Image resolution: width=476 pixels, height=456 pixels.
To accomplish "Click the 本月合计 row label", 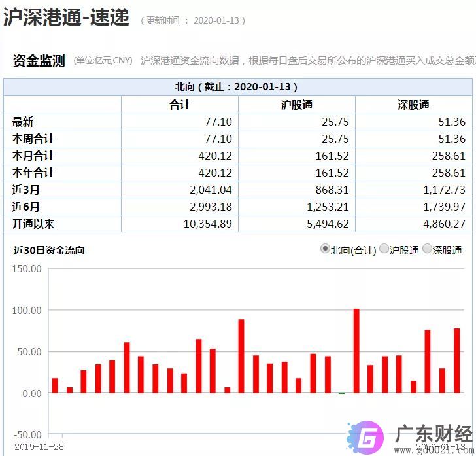I will pos(33,156).
